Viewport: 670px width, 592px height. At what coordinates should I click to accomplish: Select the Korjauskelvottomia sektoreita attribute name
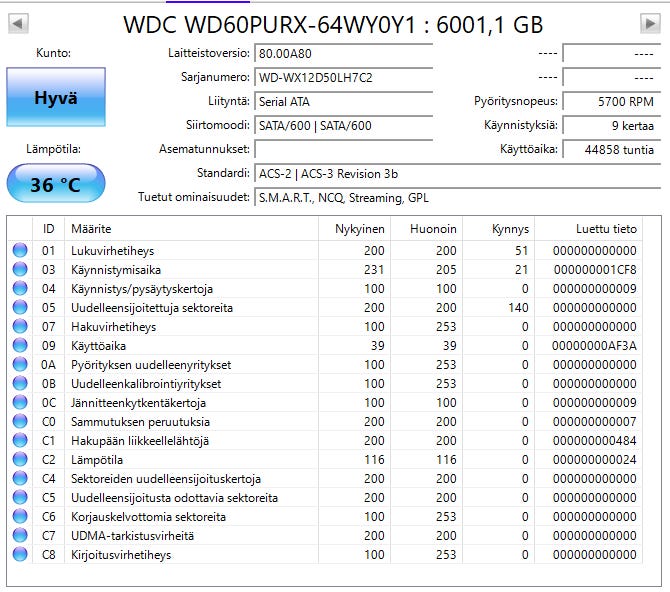coord(148,517)
